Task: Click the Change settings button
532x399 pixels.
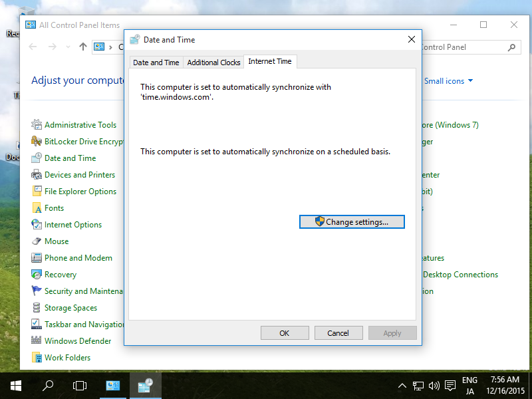Action: click(x=352, y=221)
